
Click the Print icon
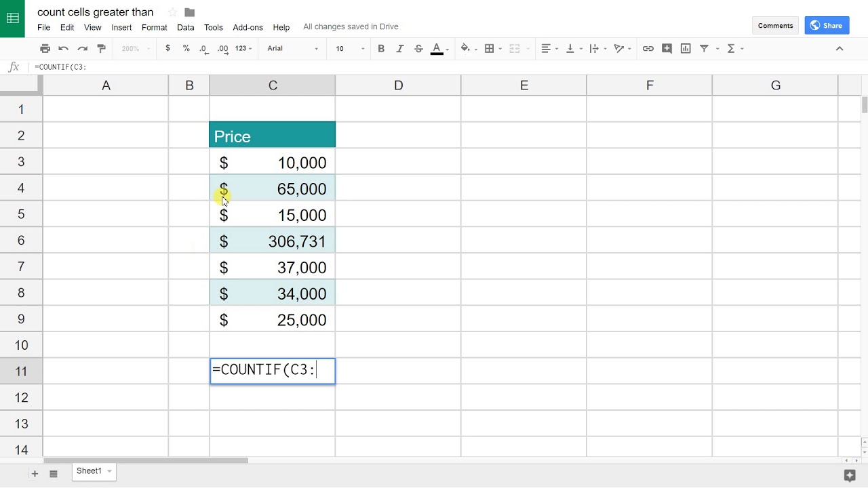click(45, 48)
